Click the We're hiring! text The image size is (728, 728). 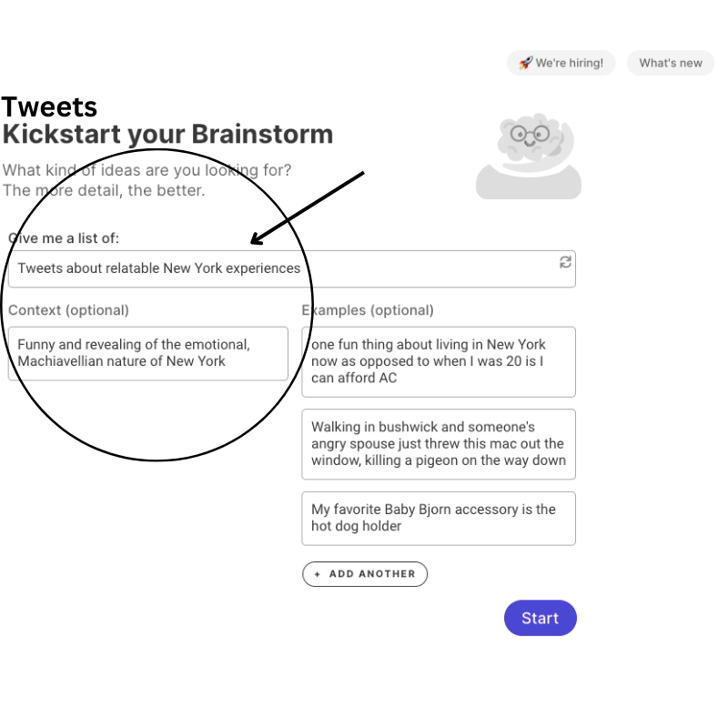[569, 63]
